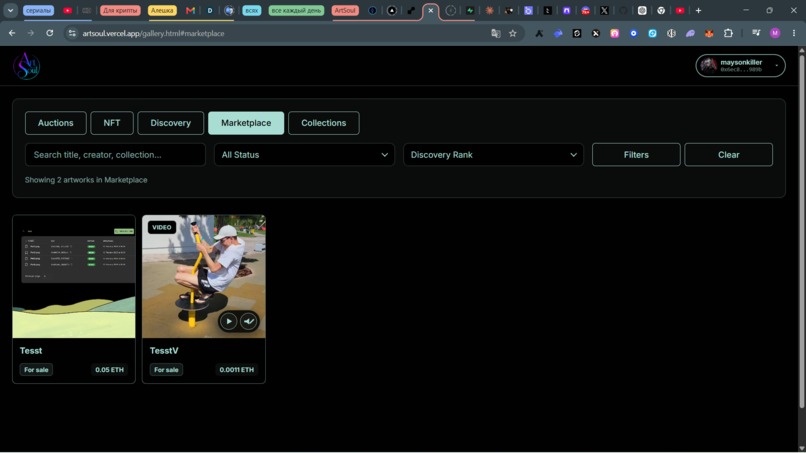Open a new browser tab
This screenshot has height=453, width=806.
pos(698,10)
